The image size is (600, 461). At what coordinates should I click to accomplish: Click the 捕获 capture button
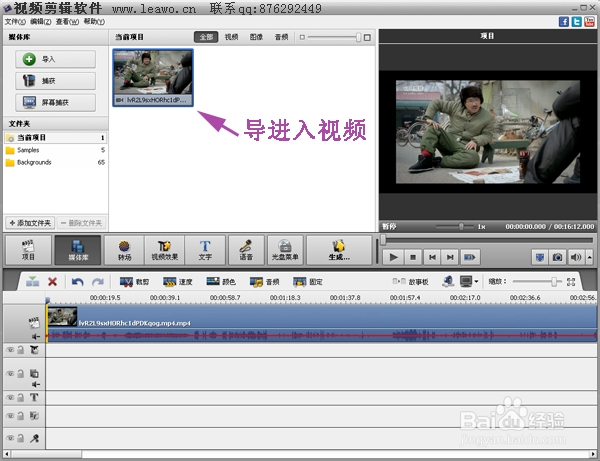55,81
